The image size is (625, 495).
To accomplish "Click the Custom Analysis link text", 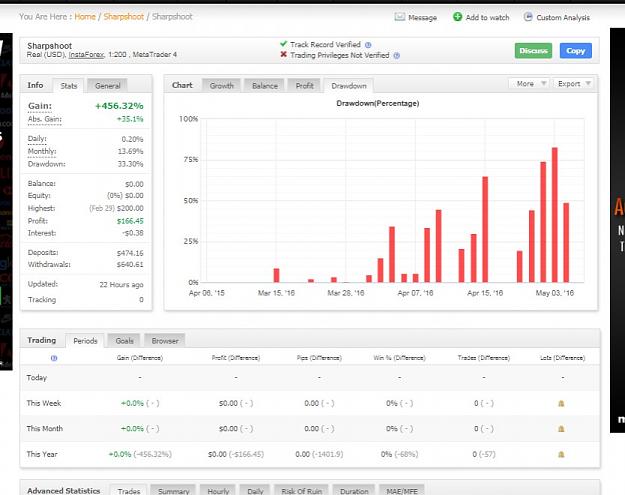I will pos(563,18).
